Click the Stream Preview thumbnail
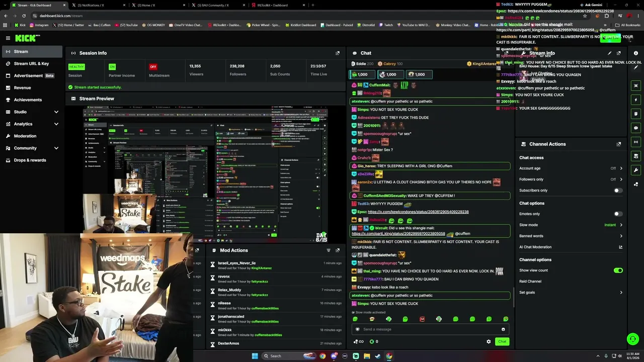 click(205, 173)
